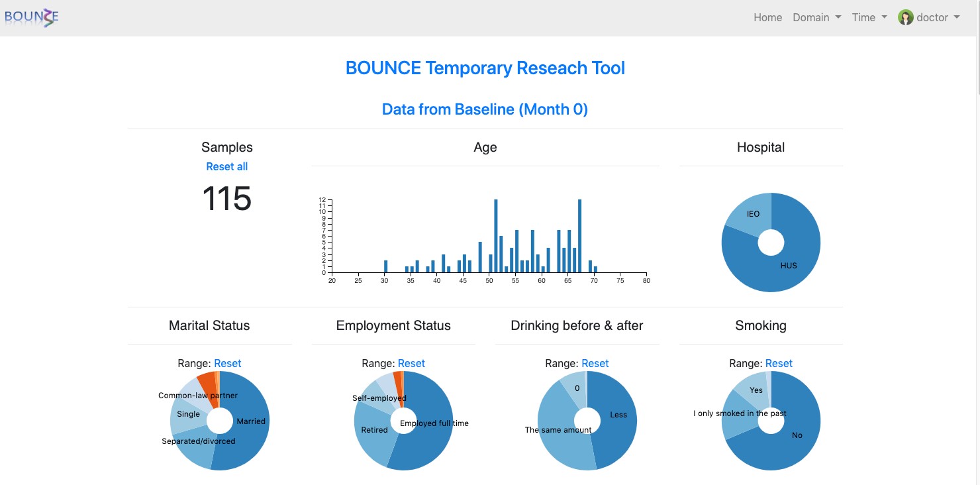Click the Reset all link under Samples
The width and height of the screenshot is (980, 485).
(227, 166)
